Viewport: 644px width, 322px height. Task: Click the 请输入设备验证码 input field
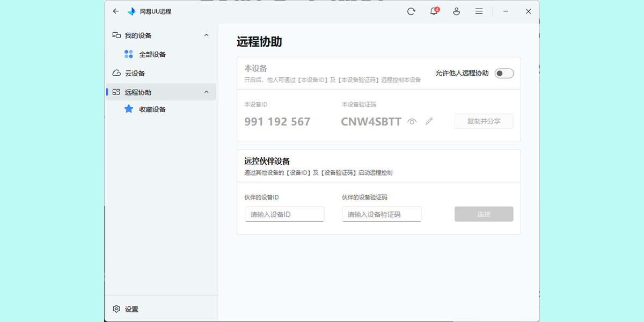tap(381, 214)
